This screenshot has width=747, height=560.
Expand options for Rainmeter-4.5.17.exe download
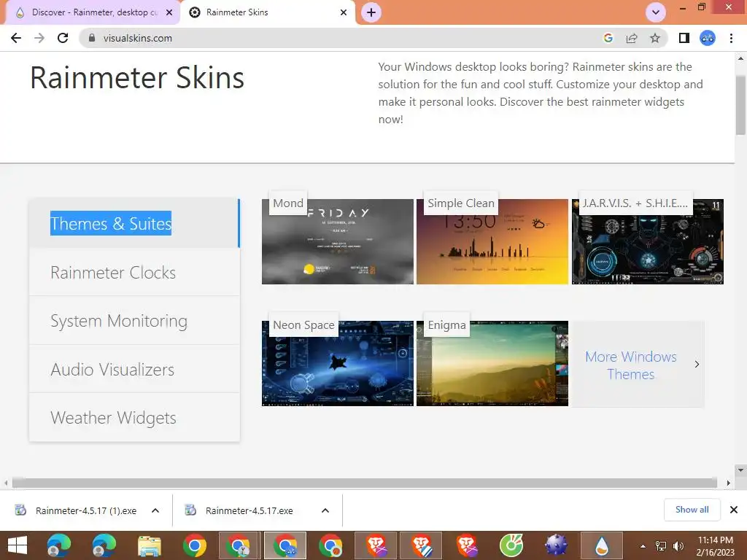pos(325,510)
